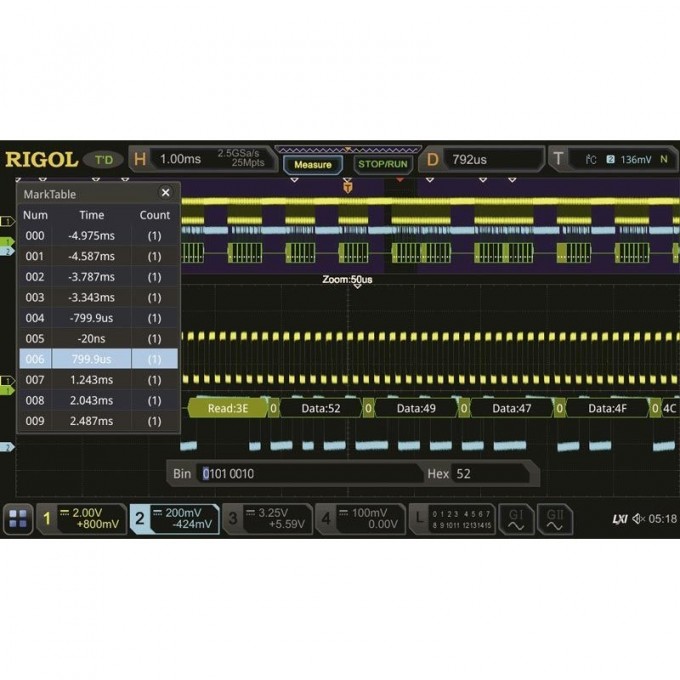The width and height of the screenshot is (680, 680).
Task: Click the RIGOL logo
Action: click(x=41, y=159)
